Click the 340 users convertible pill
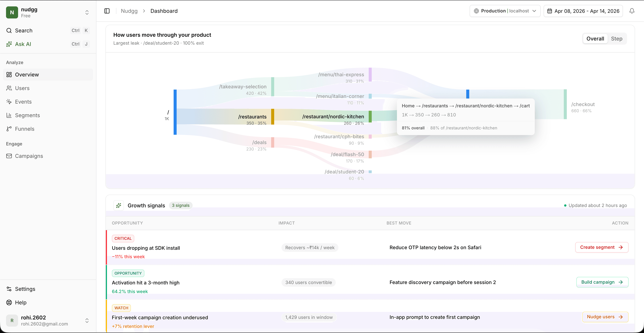The image size is (644, 333). pyautogui.click(x=308, y=283)
